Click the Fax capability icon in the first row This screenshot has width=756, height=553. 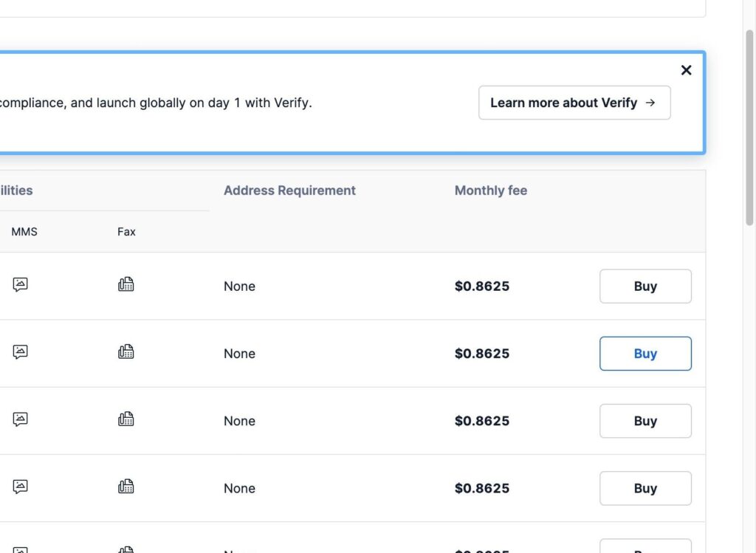(126, 285)
